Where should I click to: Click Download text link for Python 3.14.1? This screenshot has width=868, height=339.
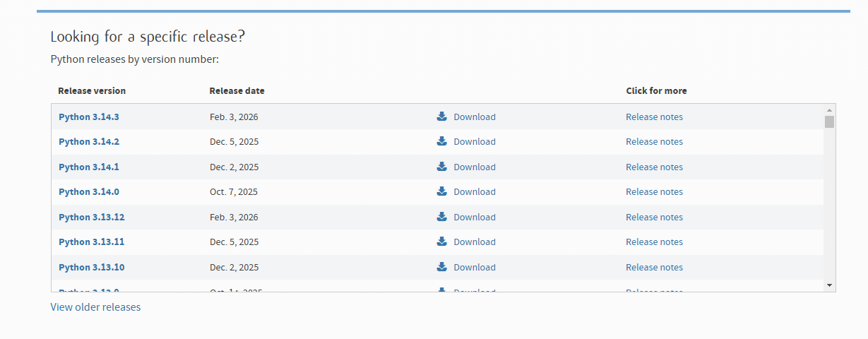(x=475, y=167)
